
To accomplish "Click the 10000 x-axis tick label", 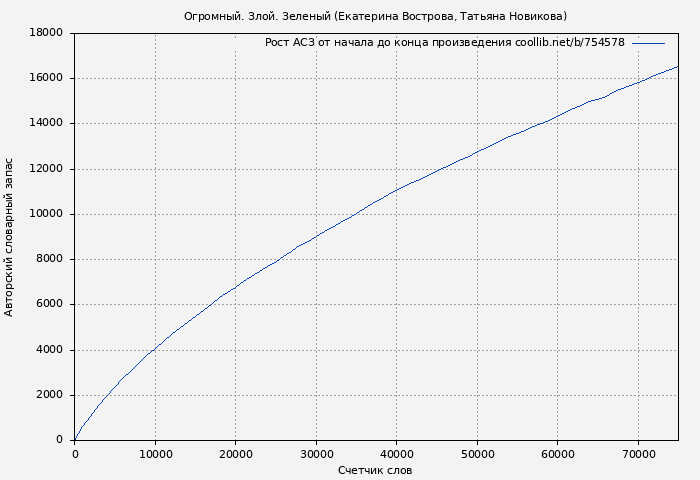I will point(155,454).
